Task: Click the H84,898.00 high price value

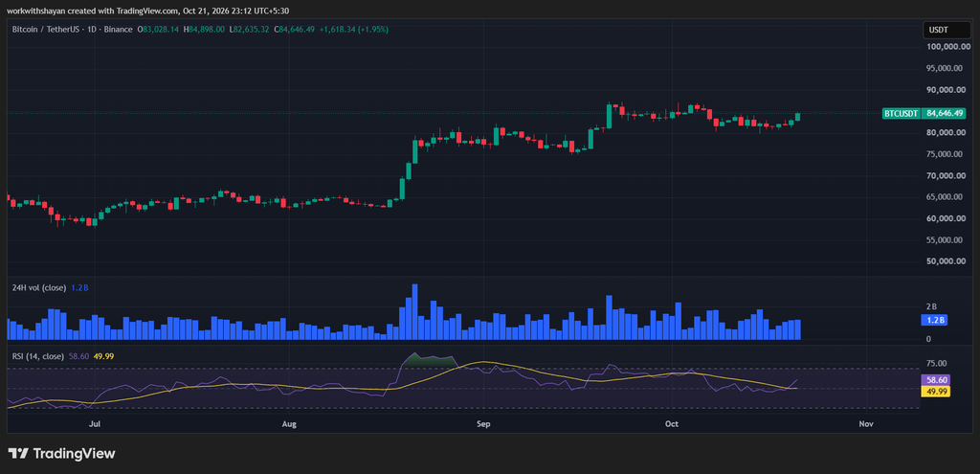Action: [205, 29]
